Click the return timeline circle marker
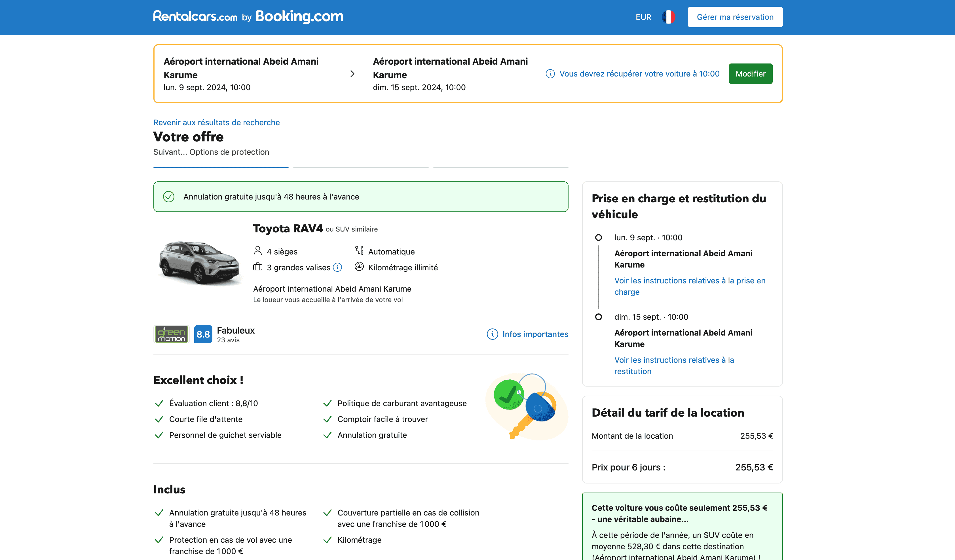Screen dimensions: 955x560 [598, 317]
